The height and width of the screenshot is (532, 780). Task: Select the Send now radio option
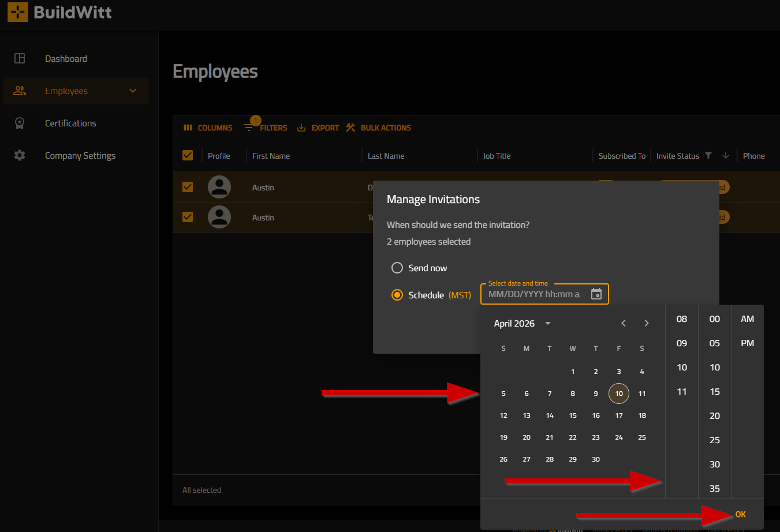click(x=397, y=268)
